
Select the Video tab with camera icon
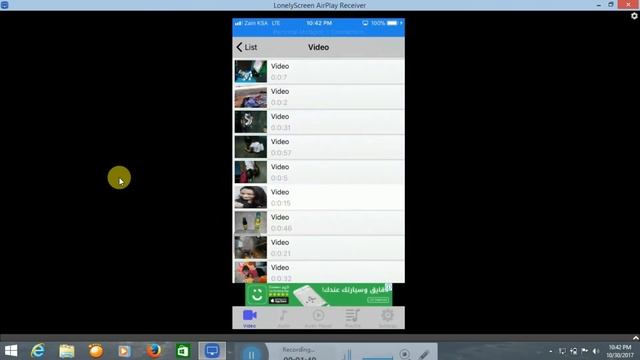pyautogui.click(x=249, y=318)
